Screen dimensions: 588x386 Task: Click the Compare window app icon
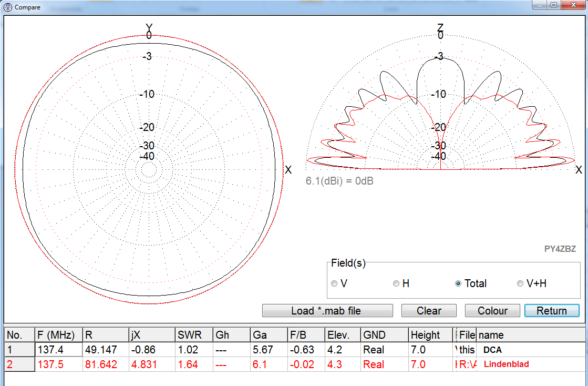click(x=8, y=7)
